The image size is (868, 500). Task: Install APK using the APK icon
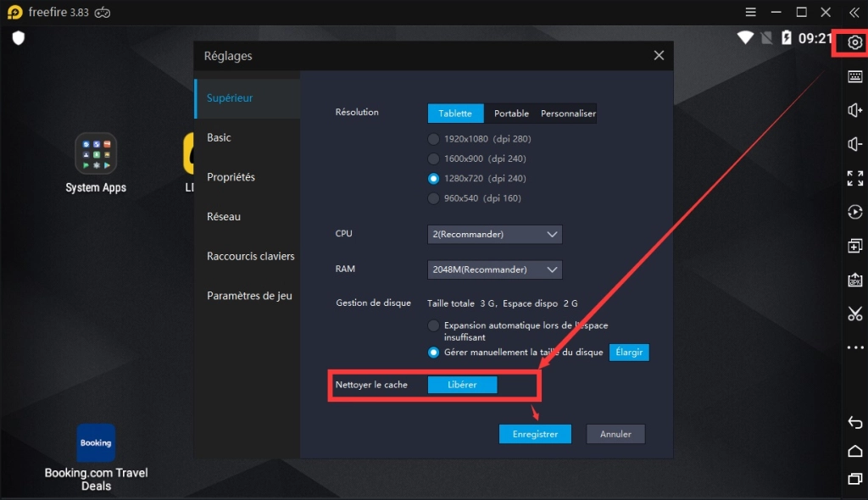click(x=854, y=280)
